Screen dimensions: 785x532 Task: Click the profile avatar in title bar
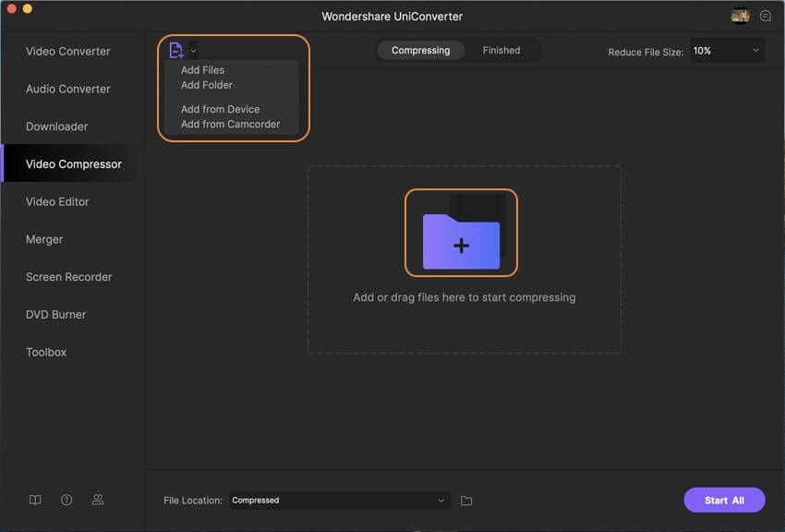pyautogui.click(x=740, y=16)
